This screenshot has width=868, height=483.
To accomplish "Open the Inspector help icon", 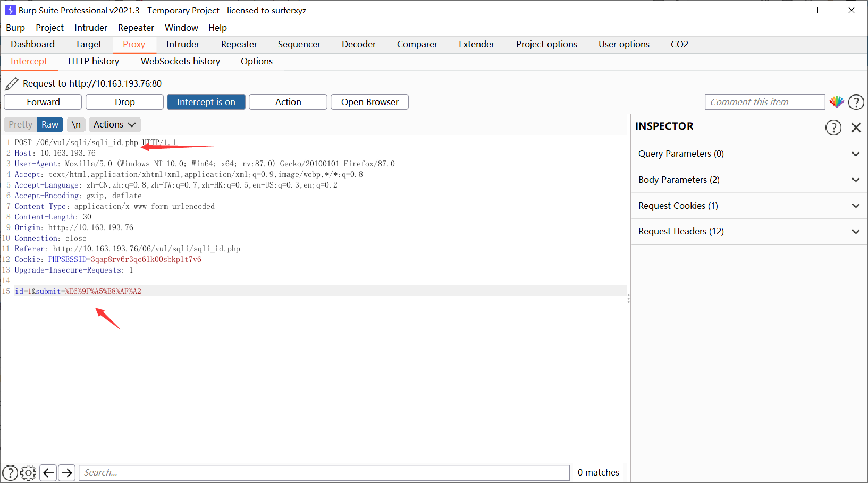I will (833, 128).
